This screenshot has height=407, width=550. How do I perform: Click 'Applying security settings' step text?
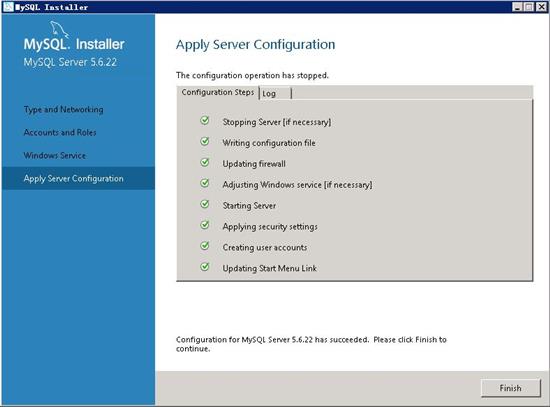tap(270, 227)
